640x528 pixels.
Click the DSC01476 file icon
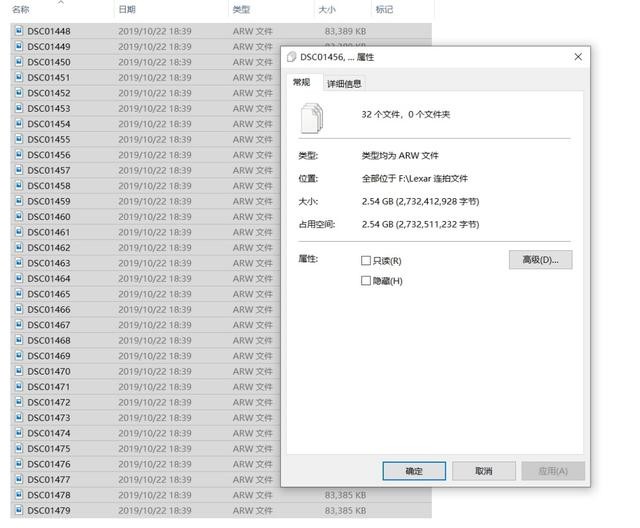click(19, 464)
